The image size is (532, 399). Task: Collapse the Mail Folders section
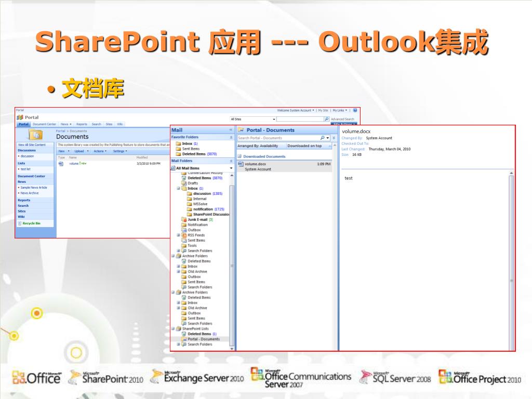point(231,161)
